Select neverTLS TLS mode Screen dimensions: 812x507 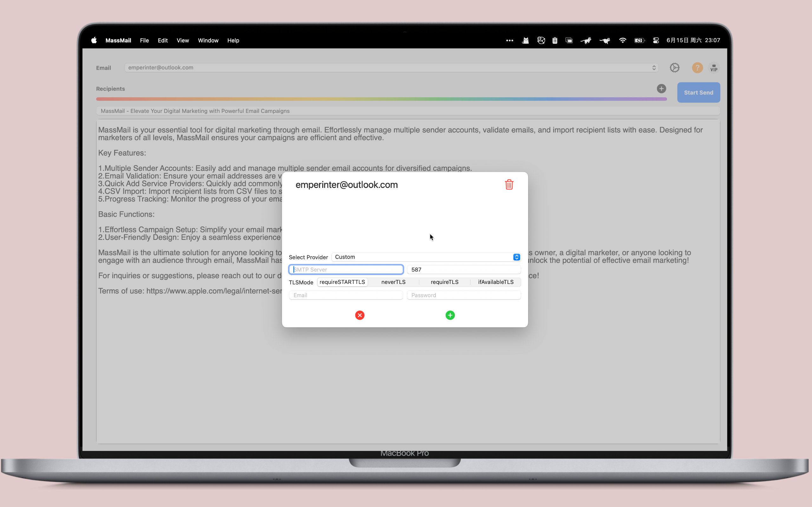point(393,282)
